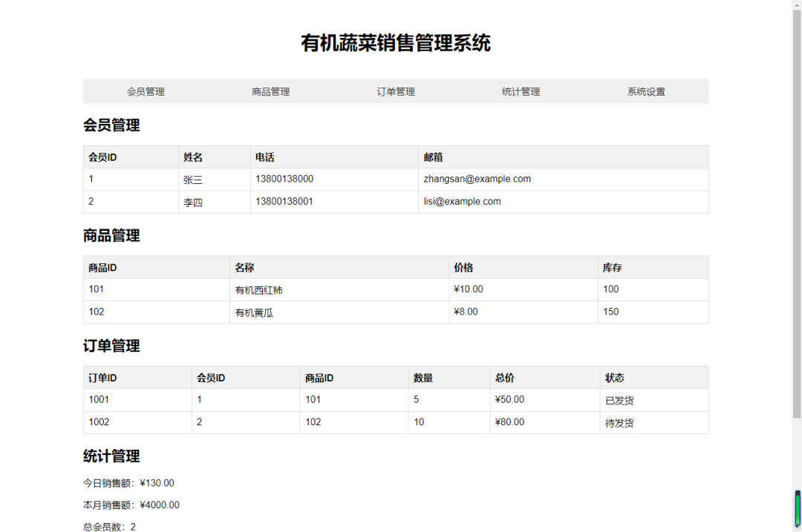Open the 会员管理 navigation menu item

(x=146, y=91)
